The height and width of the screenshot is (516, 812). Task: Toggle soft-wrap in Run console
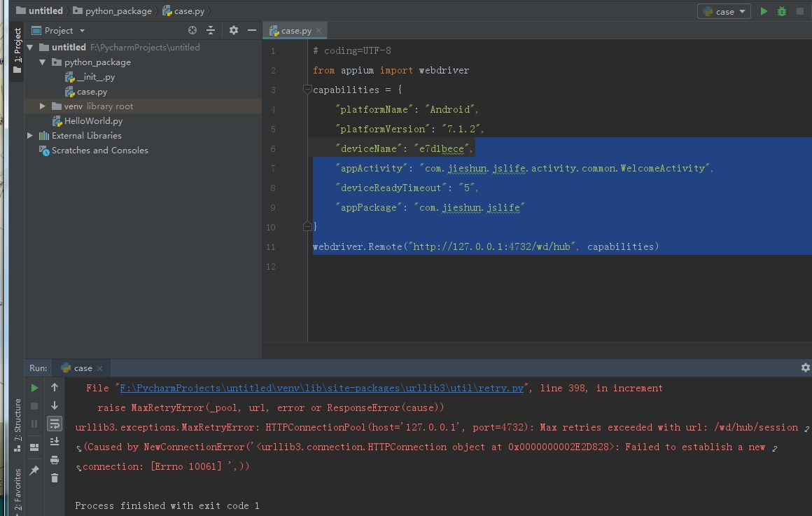55,423
